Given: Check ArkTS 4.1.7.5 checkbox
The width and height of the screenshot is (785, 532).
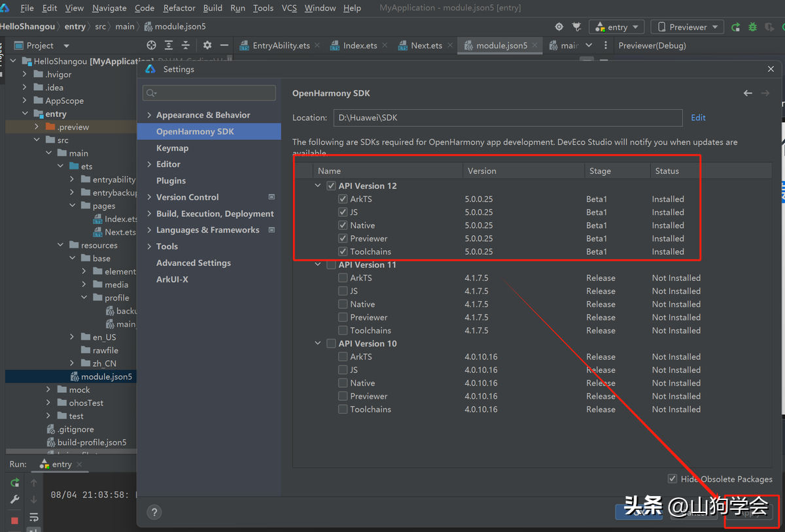Looking at the screenshot, I should tap(343, 278).
